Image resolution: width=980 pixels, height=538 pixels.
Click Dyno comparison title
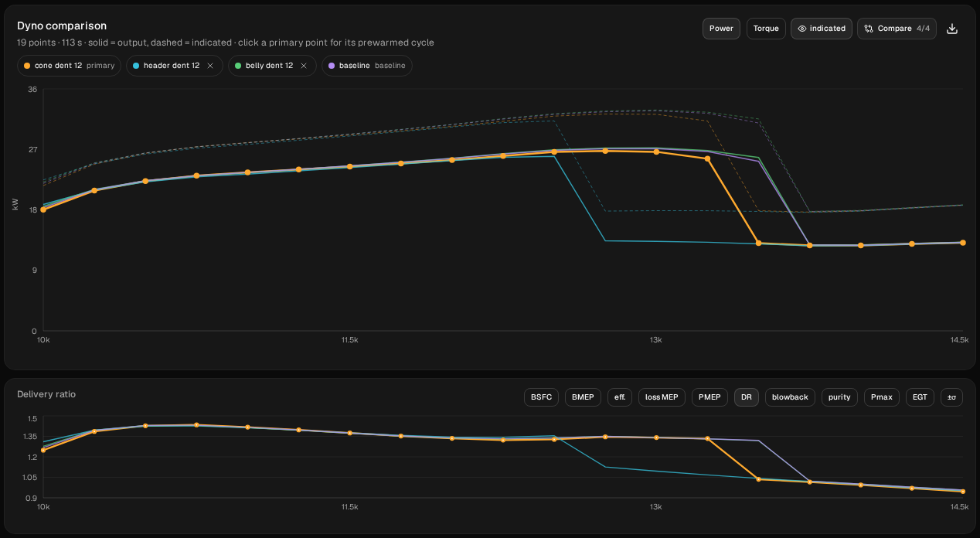[62, 26]
